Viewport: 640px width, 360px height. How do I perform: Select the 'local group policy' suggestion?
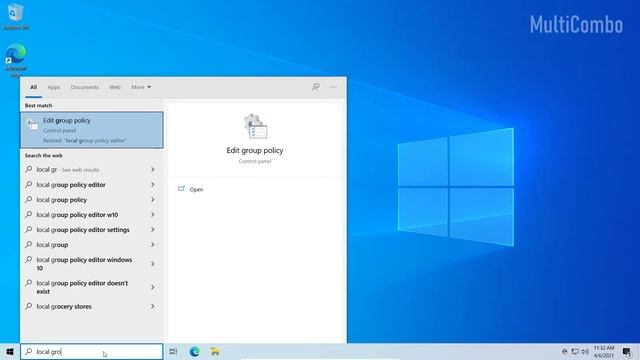pos(92,200)
